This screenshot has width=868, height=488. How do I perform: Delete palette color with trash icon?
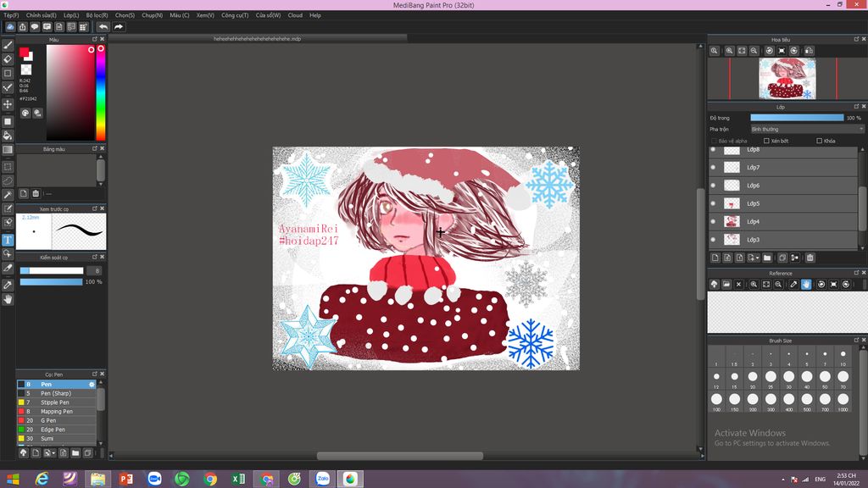coord(36,194)
